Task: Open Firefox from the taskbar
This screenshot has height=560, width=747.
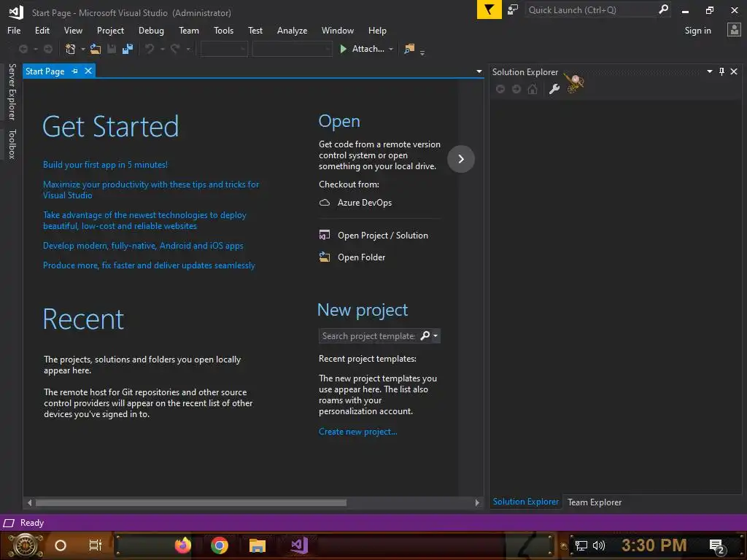Action: (x=183, y=545)
